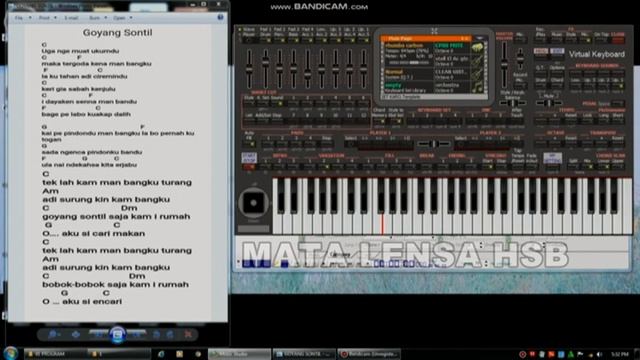The image size is (640, 360).
Task: Click the Player 1/Player 2 crossfader
Action: [434, 144]
